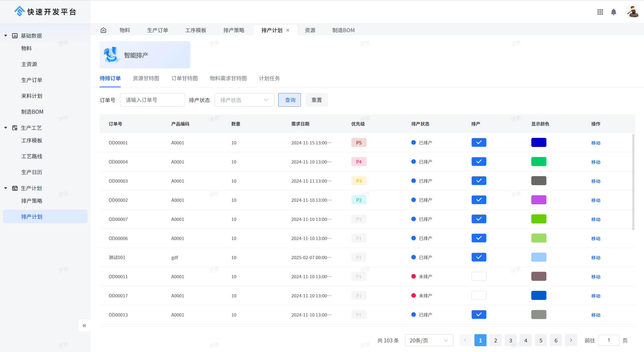Close the 排产计划 tab with X

click(x=288, y=30)
